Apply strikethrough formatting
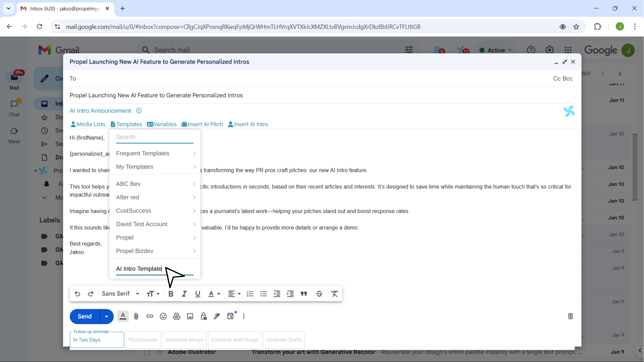This screenshot has height=362, width=644. (x=319, y=294)
